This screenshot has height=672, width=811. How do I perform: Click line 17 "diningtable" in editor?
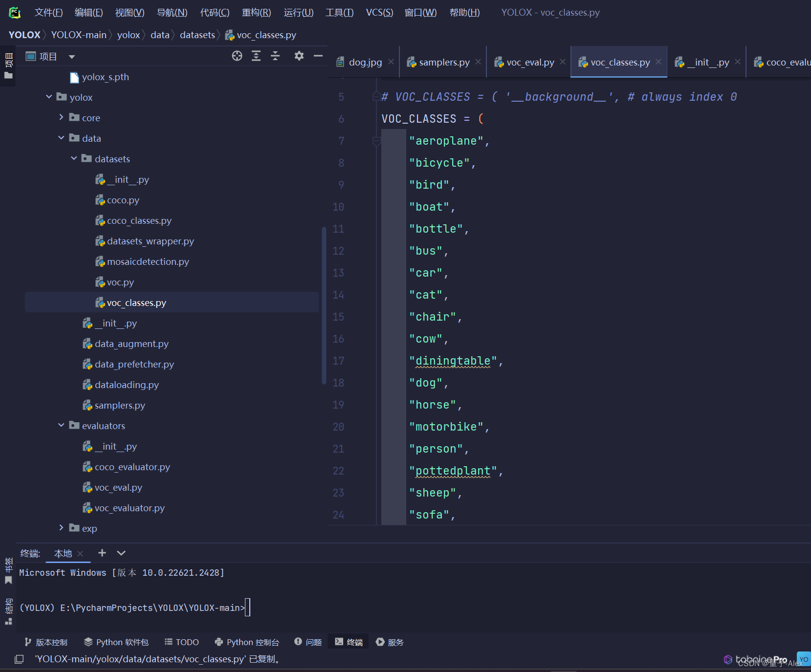click(x=453, y=361)
